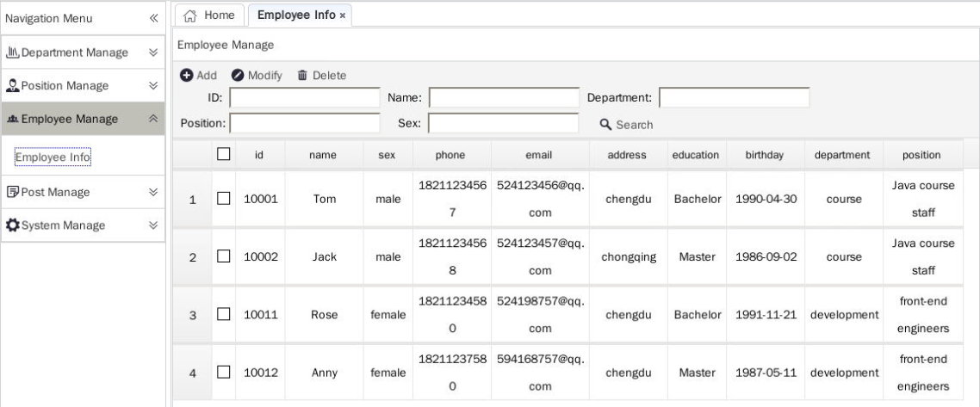
Task: Open the Employee Info link in sidebar
Action: click(x=53, y=157)
